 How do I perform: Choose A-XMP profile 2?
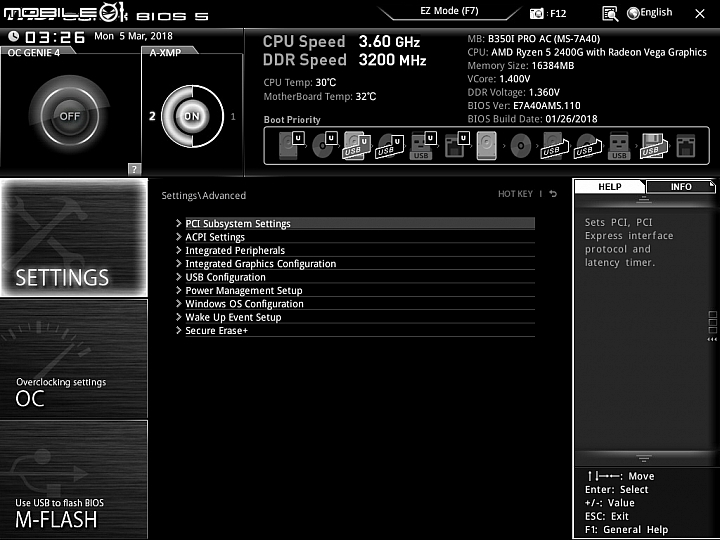pos(152,116)
